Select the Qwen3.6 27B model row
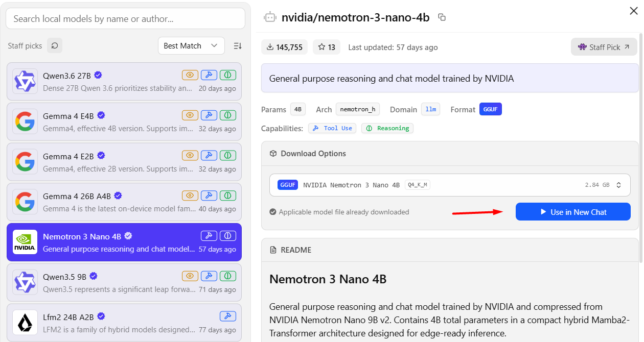Viewport: 644px width, 342px height. pos(124,82)
